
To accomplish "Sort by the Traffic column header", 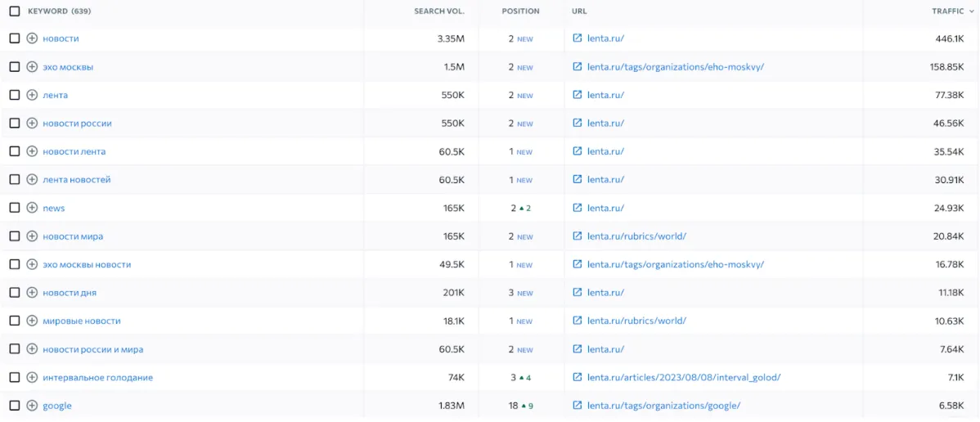I will point(947,11).
